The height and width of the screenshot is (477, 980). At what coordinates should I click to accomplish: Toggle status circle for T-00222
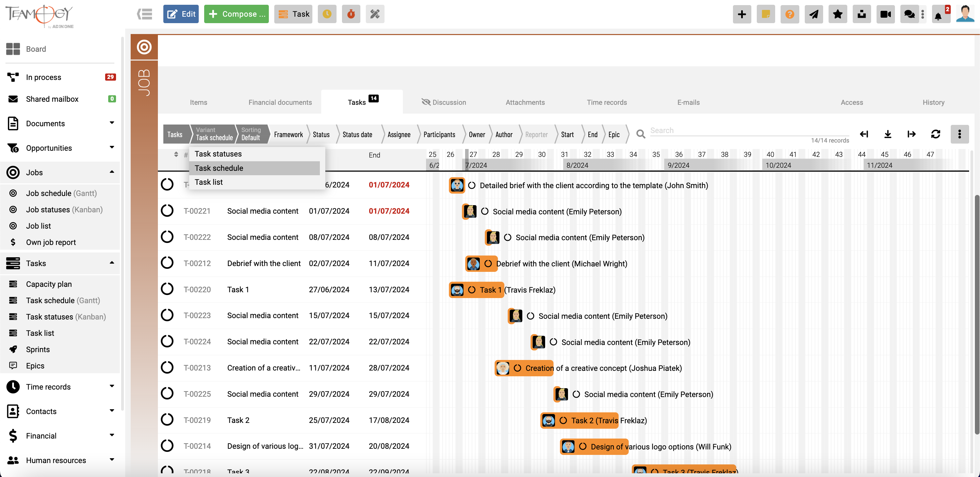(x=167, y=236)
